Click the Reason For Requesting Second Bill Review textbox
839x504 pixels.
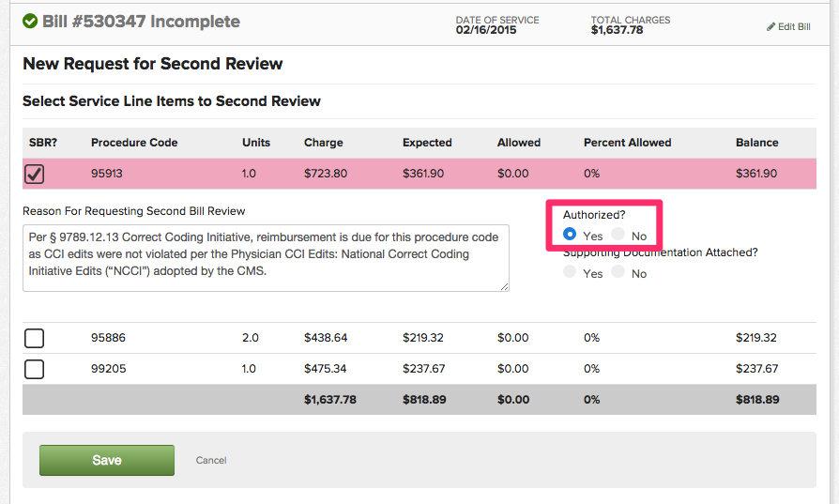point(266,258)
